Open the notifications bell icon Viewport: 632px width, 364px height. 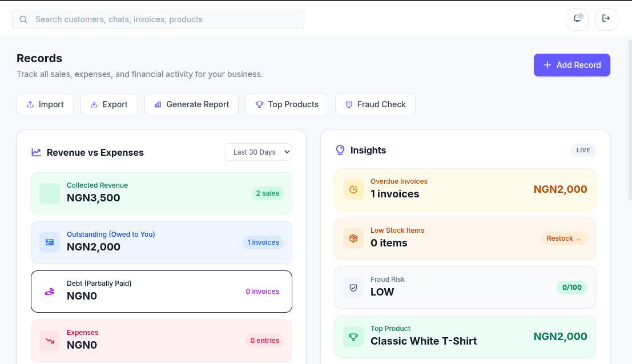577,19
